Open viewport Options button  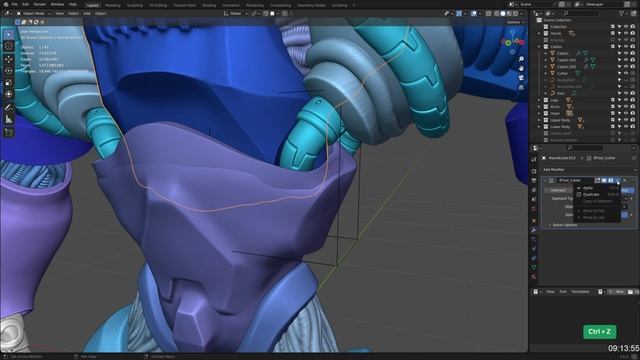click(515, 22)
